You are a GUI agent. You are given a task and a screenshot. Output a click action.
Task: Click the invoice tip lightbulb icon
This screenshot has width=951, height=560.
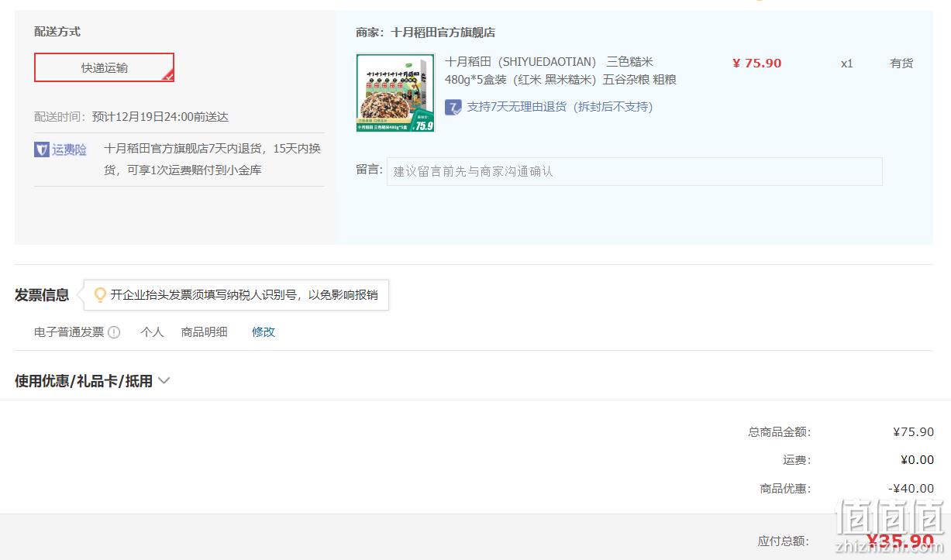click(x=100, y=295)
